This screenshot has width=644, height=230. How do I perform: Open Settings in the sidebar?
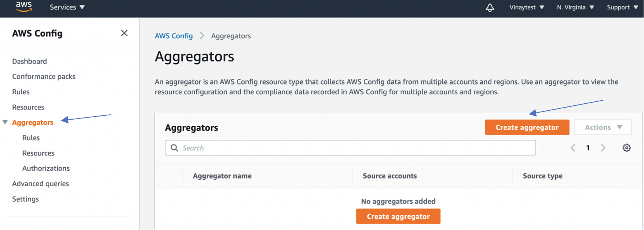pos(26,199)
